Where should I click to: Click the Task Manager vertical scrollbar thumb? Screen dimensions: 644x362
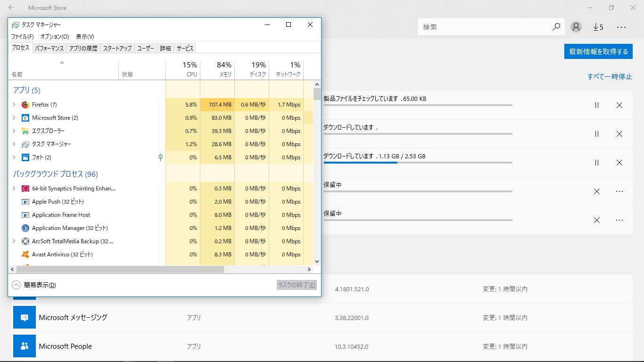coord(317,94)
